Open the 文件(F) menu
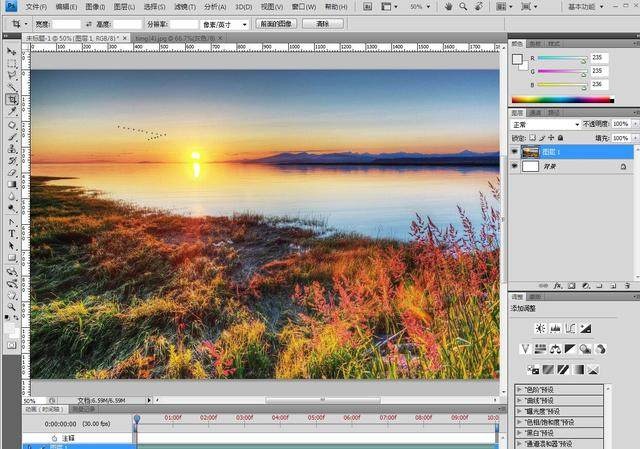Viewport: 640px width, 449px height. [36, 6]
